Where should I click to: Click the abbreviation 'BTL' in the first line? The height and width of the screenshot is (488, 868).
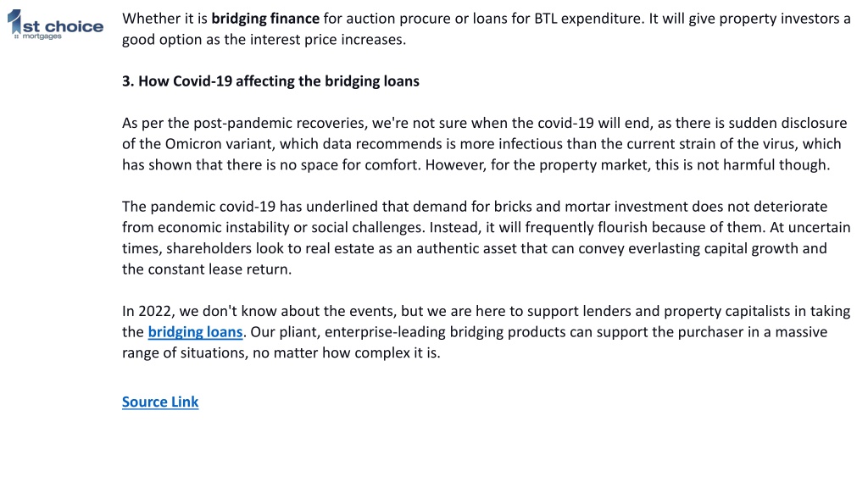[x=546, y=19]
